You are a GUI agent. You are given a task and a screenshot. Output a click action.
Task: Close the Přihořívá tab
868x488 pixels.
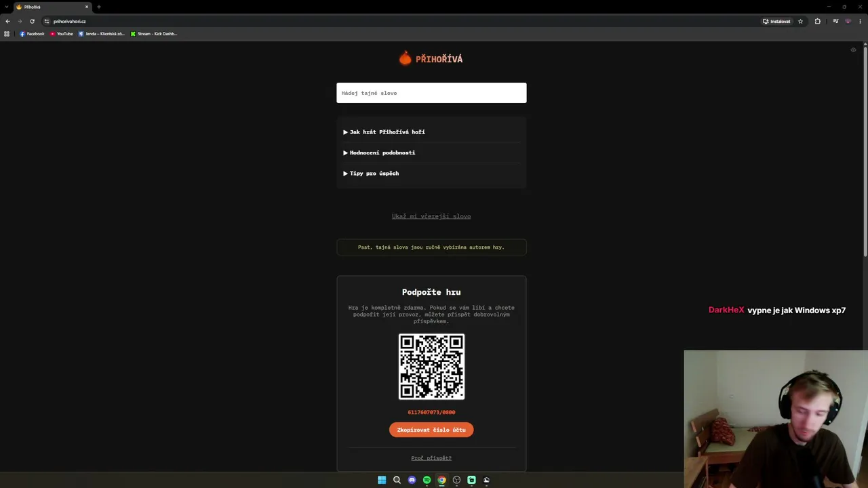coord(87,7)
